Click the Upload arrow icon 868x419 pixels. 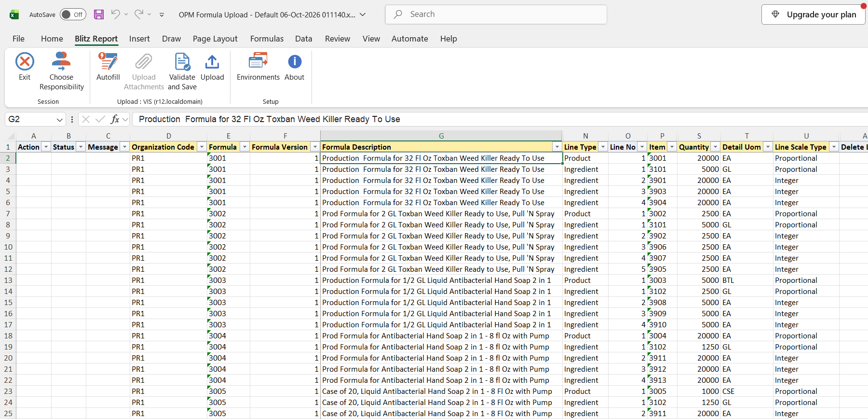click(212, 62)
